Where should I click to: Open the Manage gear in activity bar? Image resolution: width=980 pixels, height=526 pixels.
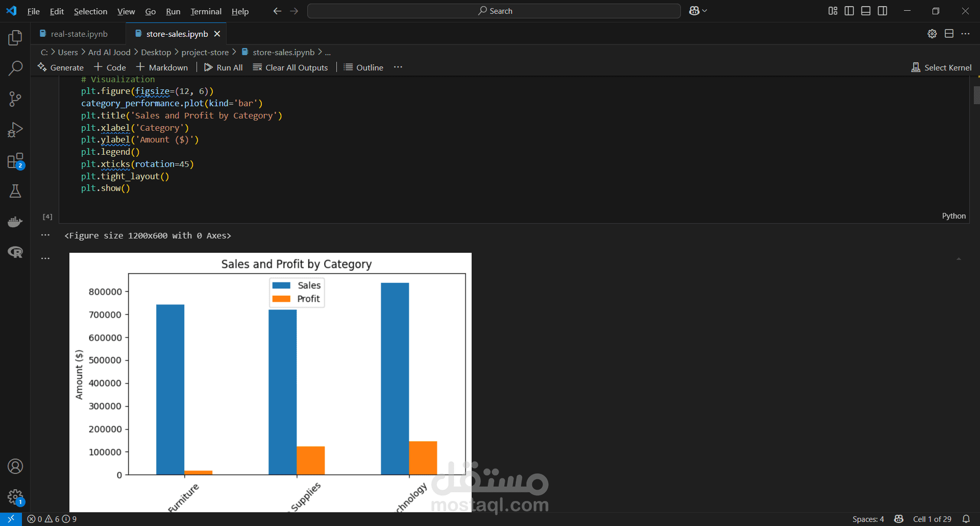coord(15,497)
